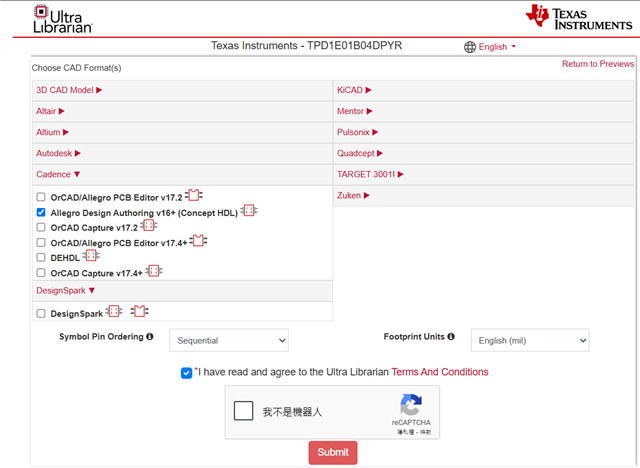Click Return to Previews link
640x468 pixels.
pos(598,64)
